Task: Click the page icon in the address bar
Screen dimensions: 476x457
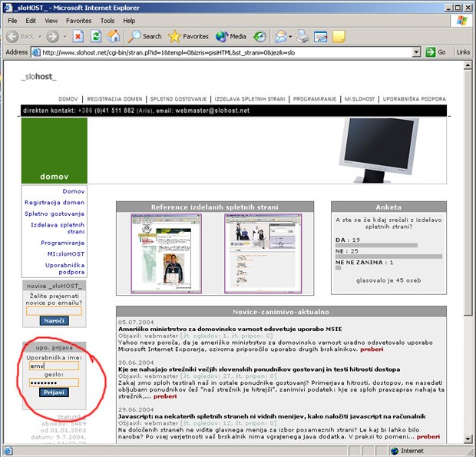Action: click(x=36, y=52)
